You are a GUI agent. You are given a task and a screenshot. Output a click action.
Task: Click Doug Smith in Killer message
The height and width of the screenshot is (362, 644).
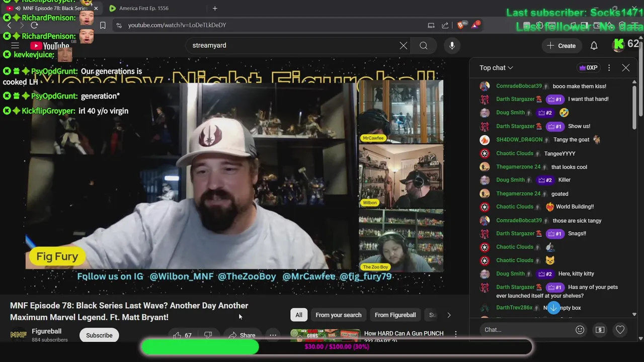pos(510,180)
